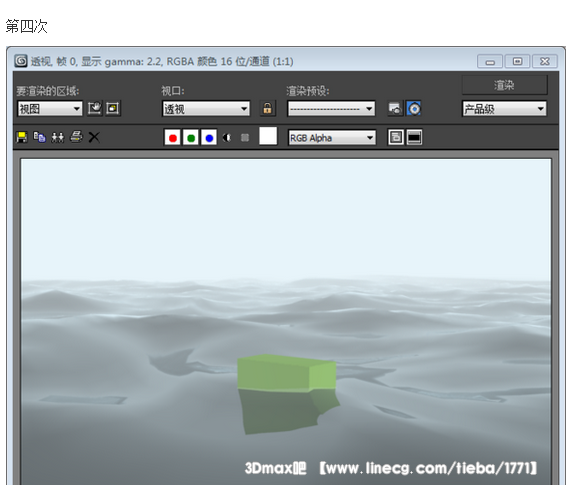Open the RGB Alpha channel dropdown
The image size is (566, 485).
pyautogui.click(x=332, y=138)
